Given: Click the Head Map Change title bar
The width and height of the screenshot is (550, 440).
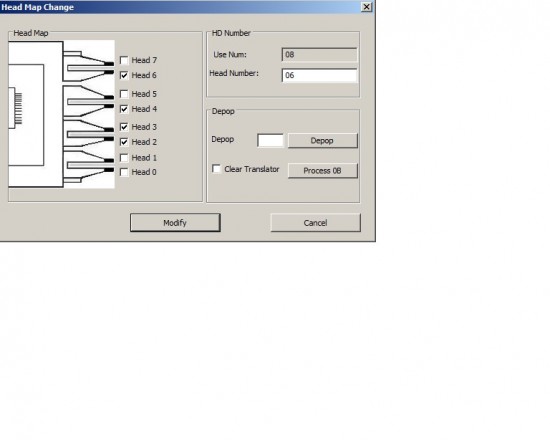Looking at the screenshot, I should coord(181,7).
